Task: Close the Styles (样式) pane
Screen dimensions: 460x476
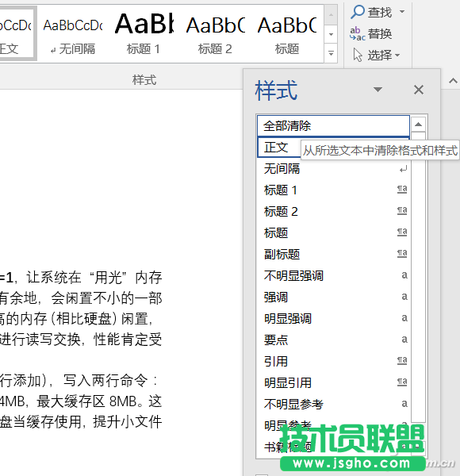Action: [419, 90]
